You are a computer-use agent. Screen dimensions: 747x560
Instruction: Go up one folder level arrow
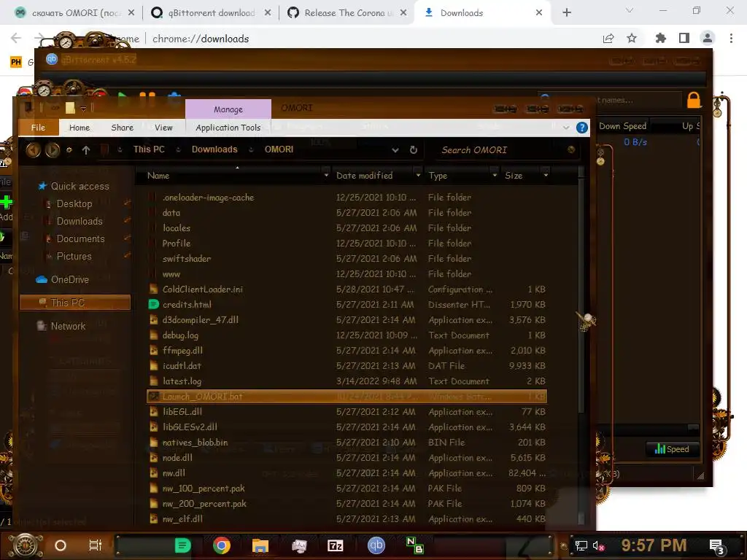click(x=86, y=150)
